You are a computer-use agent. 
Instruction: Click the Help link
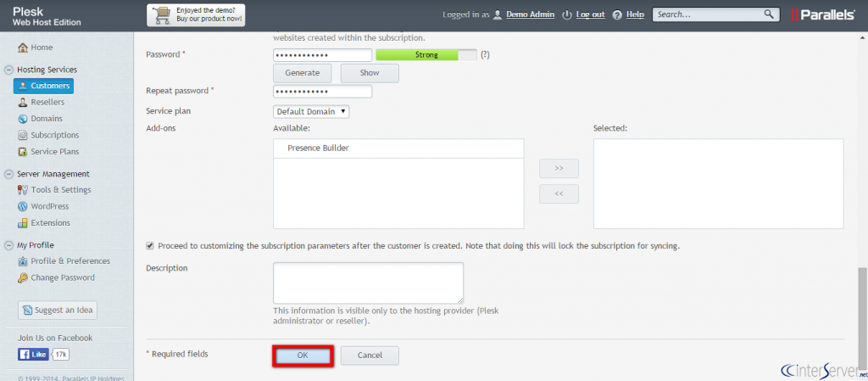pyautogui.click(x=636, y=15)
